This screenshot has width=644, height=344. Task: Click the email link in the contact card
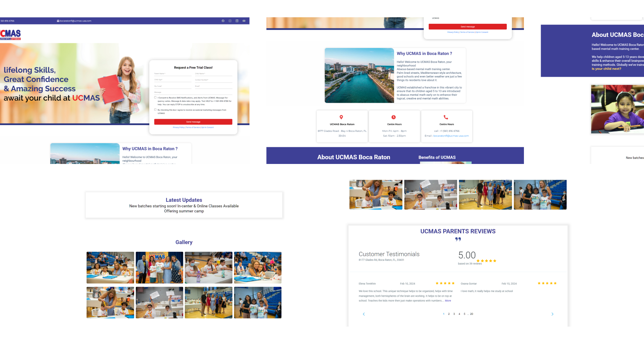451,136
